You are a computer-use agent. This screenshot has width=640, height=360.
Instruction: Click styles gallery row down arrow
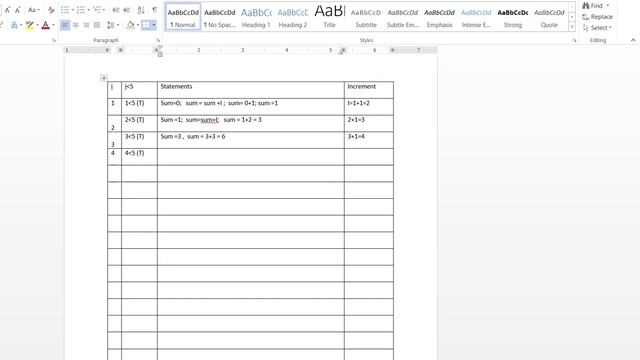572,17
